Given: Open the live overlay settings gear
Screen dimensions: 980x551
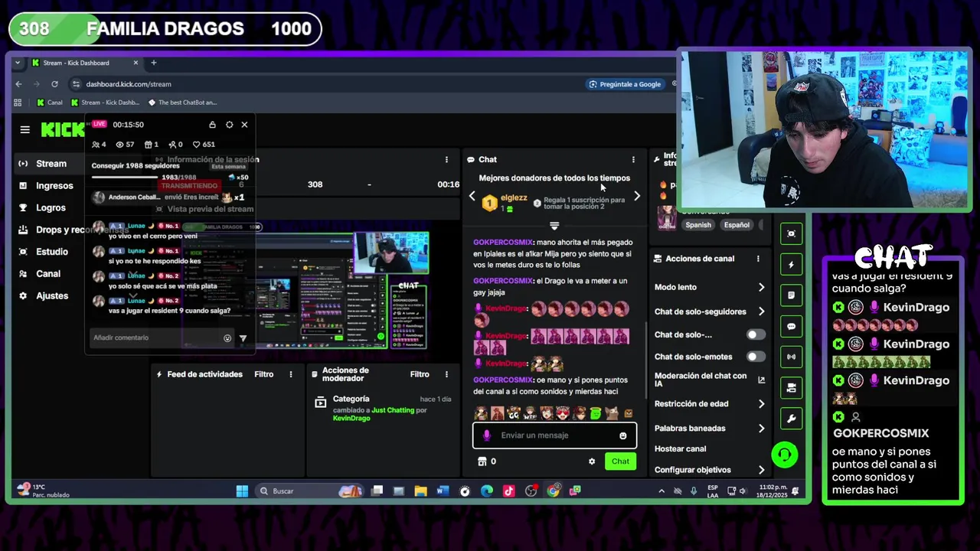Looking at the screenshot, I should coord(229,125).
